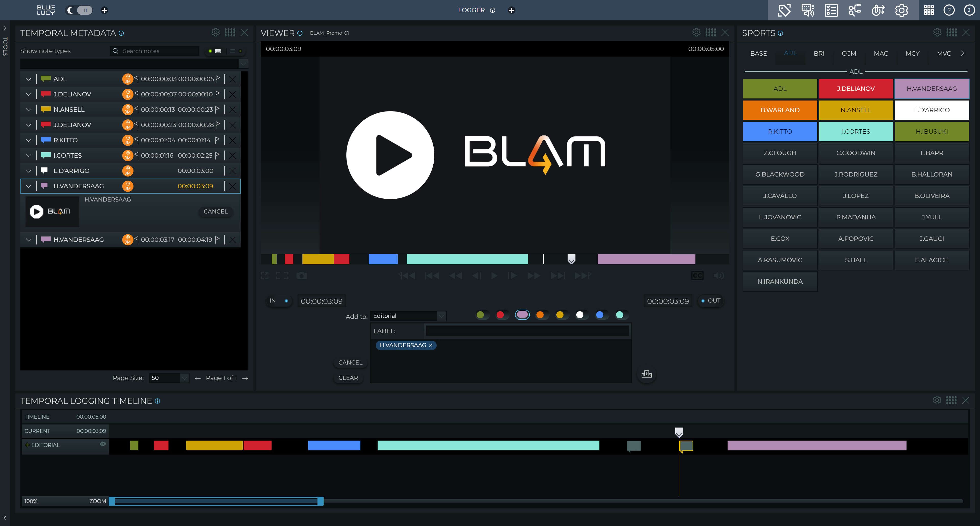Image resolution: width=980 pixels, height=526 pixels.
Task: Click the save note icon beside label box
Action: click(646, 374)
